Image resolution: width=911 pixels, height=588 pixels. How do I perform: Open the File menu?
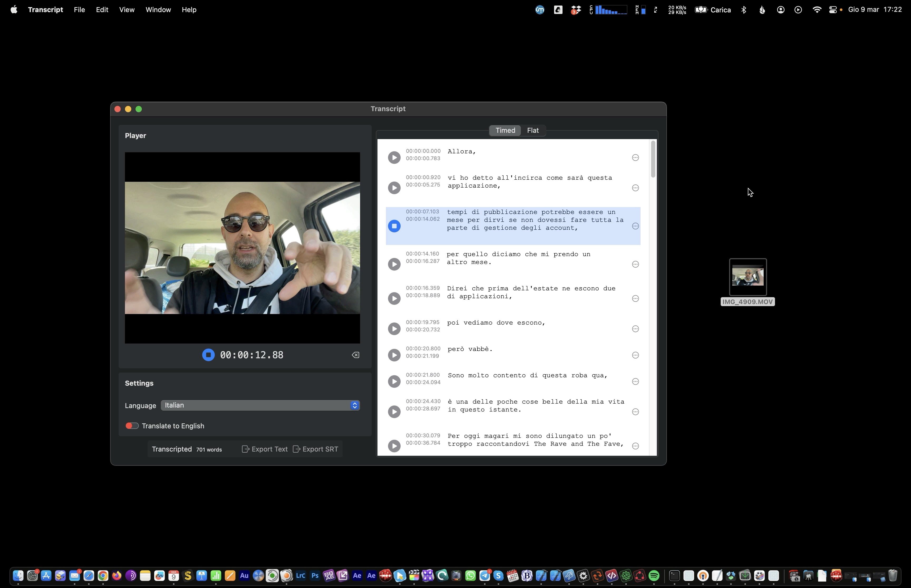coord(79,9)
